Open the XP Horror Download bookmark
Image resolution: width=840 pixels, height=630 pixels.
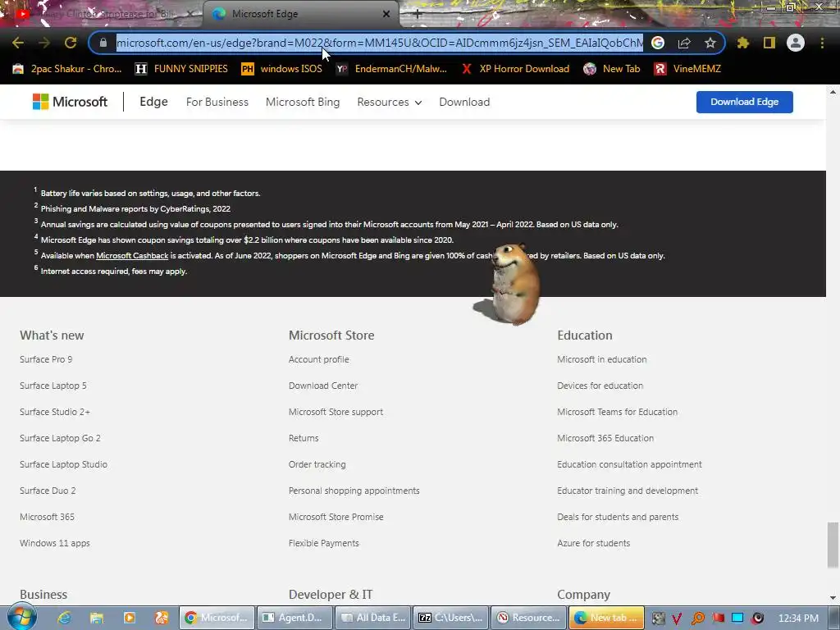(515, 69)
